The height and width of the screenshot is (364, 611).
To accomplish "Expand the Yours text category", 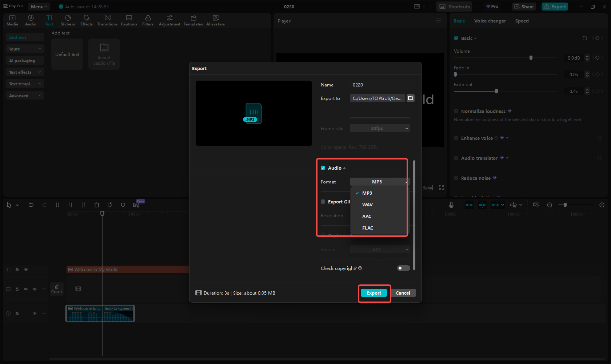I will click(25, 49).
